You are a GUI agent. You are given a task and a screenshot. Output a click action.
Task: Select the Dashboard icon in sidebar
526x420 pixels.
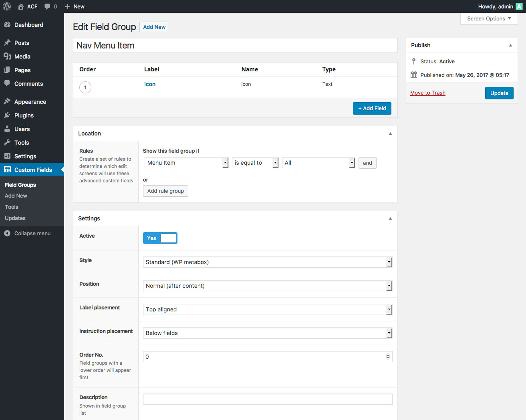8,24
